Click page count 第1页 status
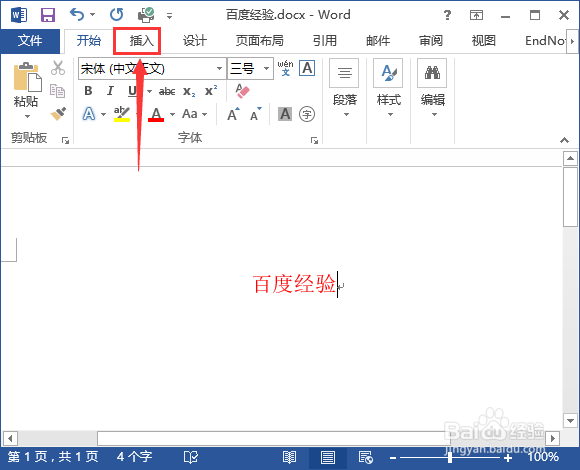 click(53, 457)
